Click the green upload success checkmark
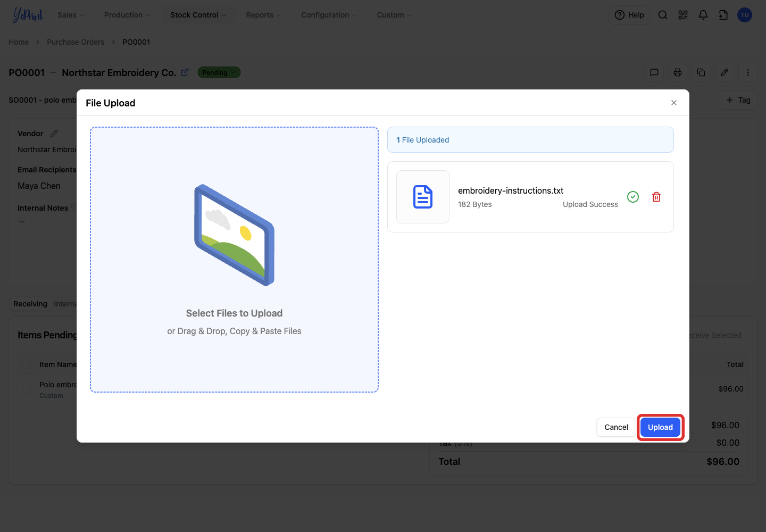 633,197
